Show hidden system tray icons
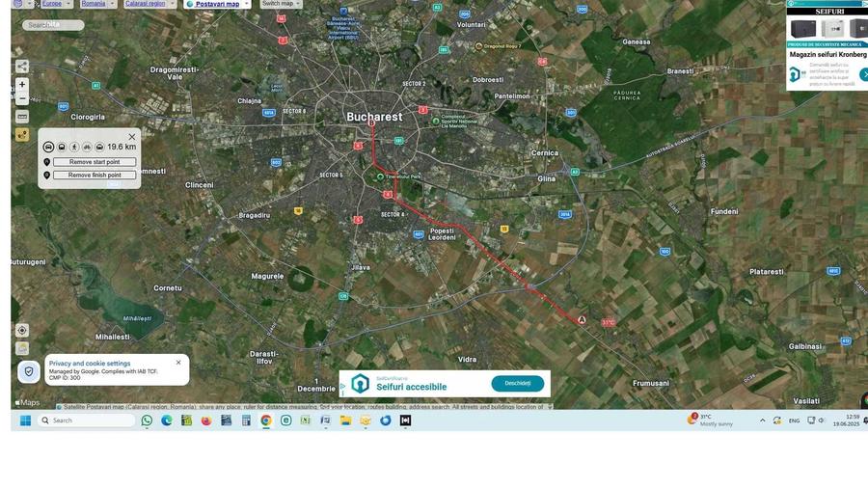 [x=762, y=420]
